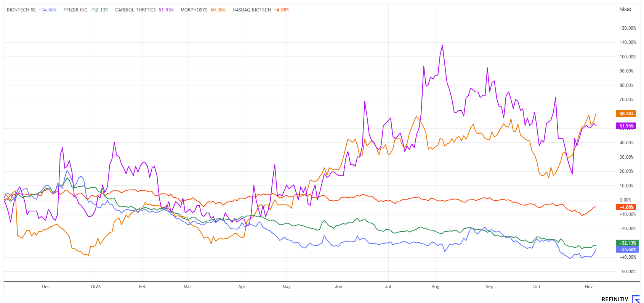Viewport: 644px width, 303px height.
Task: Click the -50.00% tick on the percentage axis
Action: [628, 272]
